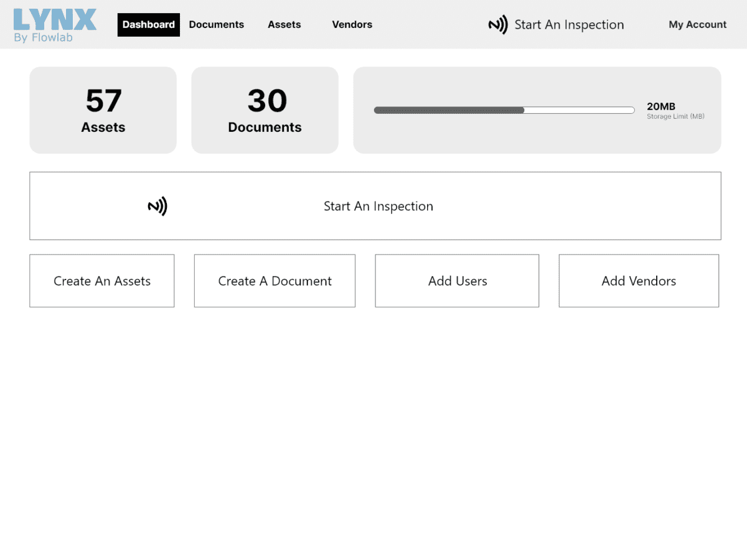Go to the Assets navigation tab

click(x=284, y=25)
